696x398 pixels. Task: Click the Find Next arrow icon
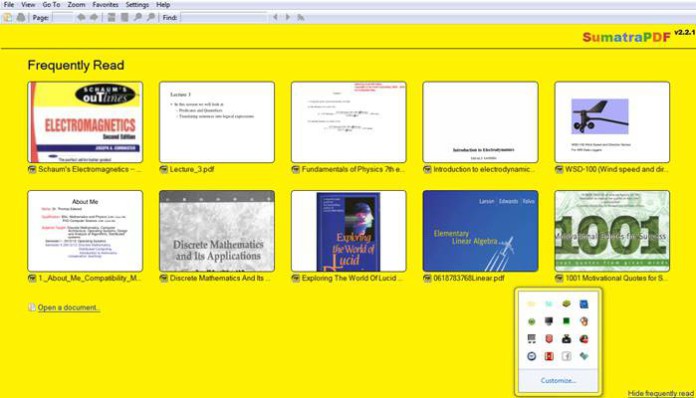click(288, 17)
